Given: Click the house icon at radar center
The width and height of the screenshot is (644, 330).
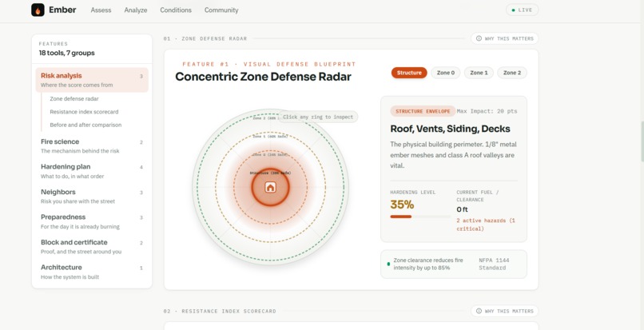Looking at the screenshot, I should tap(270, 188).
